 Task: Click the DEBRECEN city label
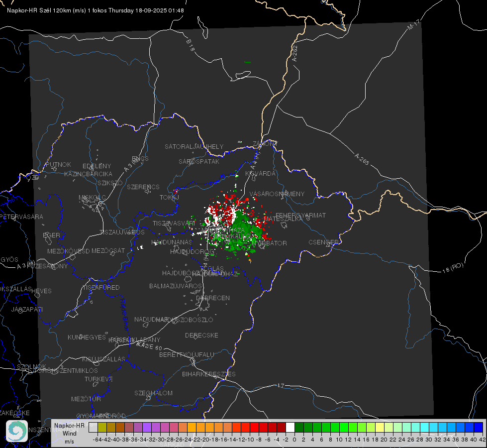pos(213,298)
